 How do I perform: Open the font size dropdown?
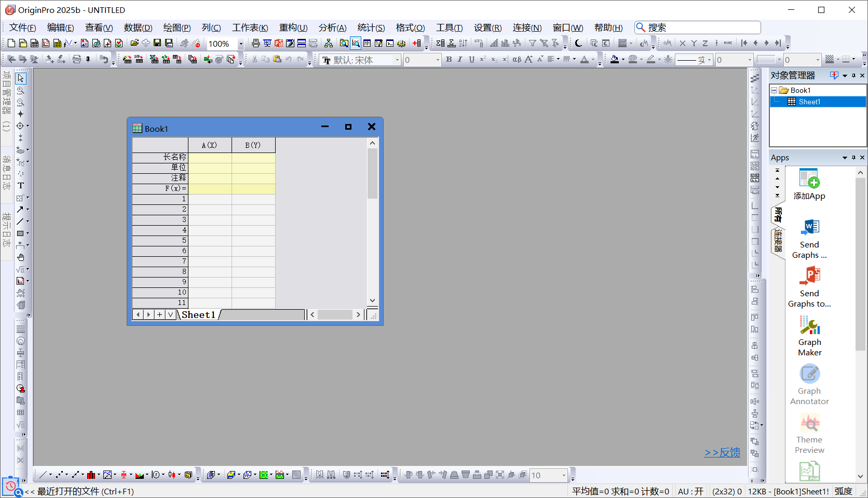(x=438, y=60)
